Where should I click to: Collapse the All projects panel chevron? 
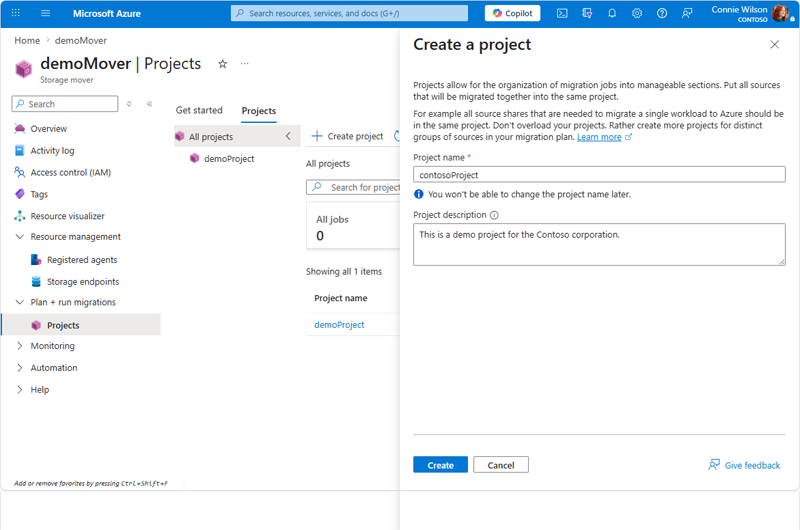pos(288,136)
